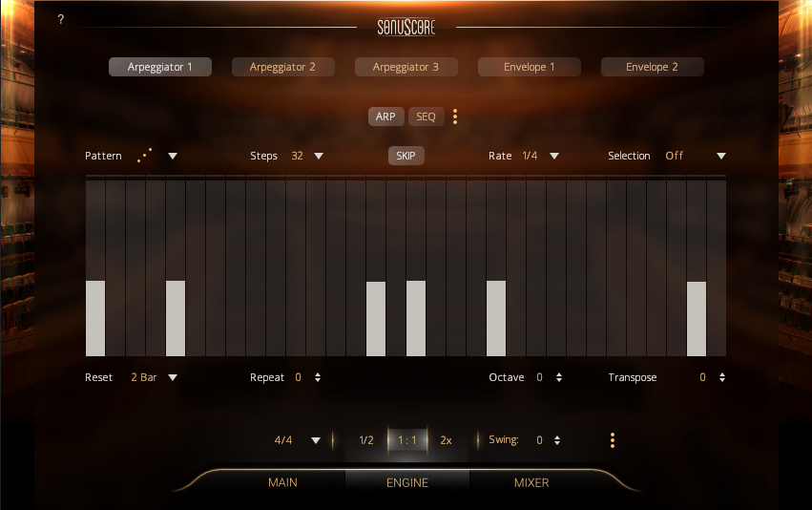This screenshot has width=812, height=510.
Task: Switch to SEQ mode
Action: tap(426, 117)
